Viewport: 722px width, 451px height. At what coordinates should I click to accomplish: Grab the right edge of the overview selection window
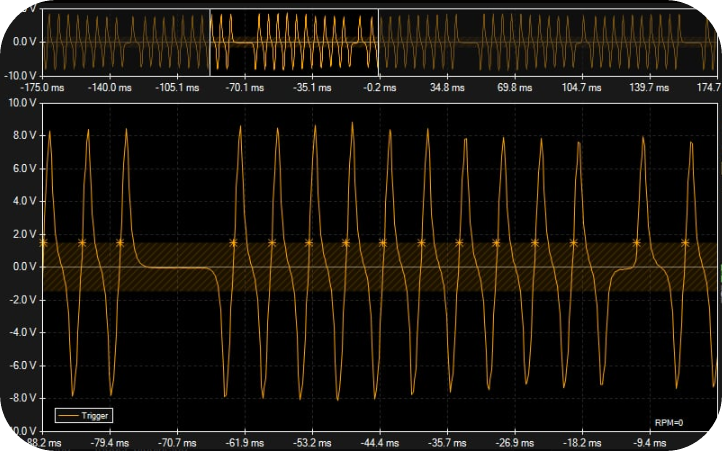pos(378,42)
